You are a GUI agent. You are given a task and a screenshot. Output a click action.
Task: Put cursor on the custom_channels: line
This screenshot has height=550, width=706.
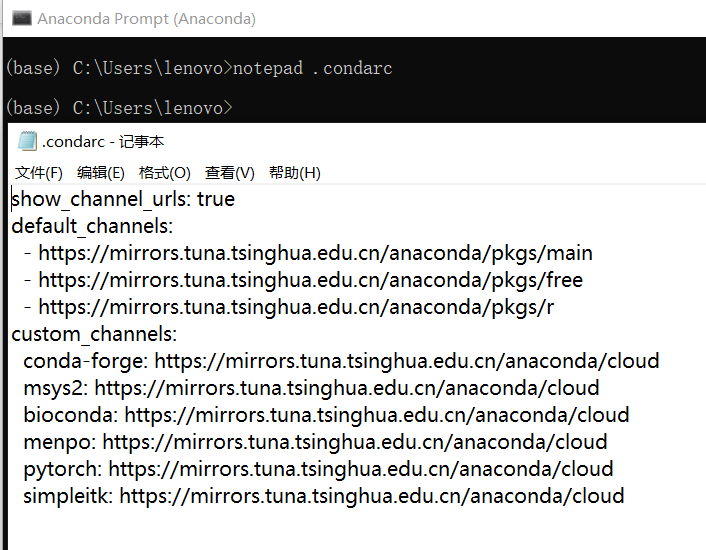(x=94, y=334)
